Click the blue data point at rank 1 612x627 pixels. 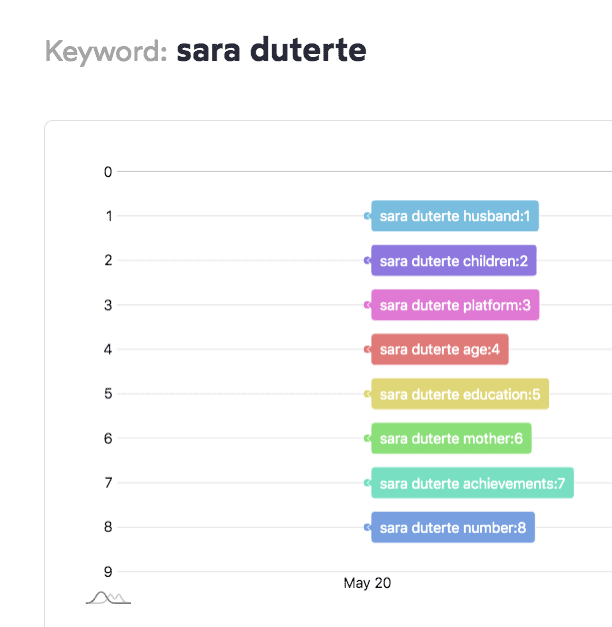tap(368, 216)
